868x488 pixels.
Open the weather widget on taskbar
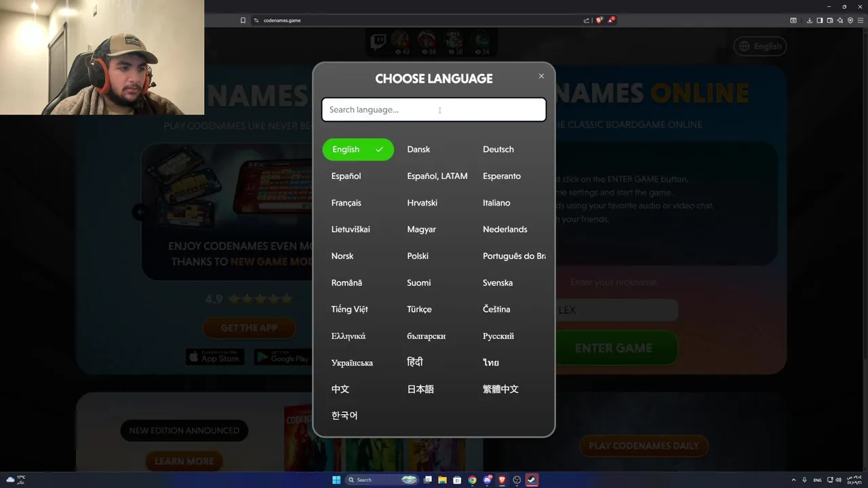click(x=16, y=480)
